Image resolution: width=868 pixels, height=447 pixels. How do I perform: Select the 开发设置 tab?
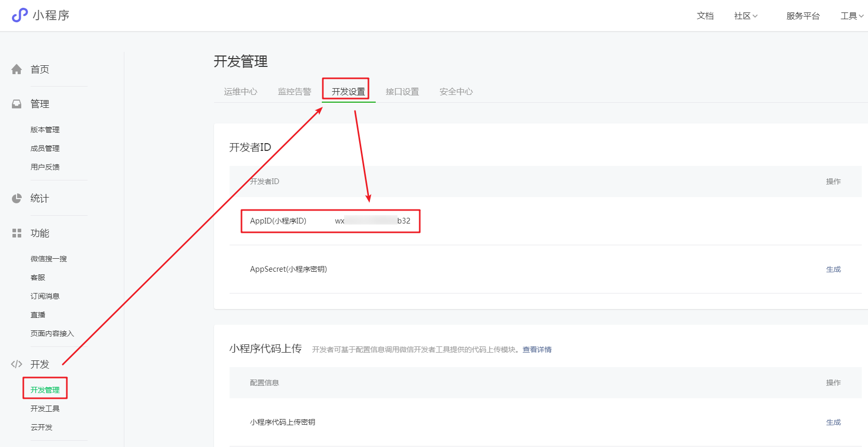tap(348, 92)
